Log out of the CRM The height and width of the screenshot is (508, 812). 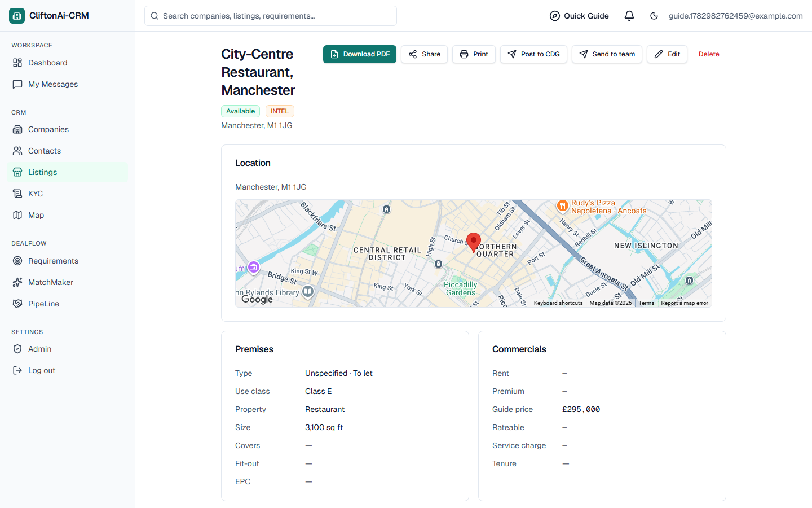pos(67,370)
